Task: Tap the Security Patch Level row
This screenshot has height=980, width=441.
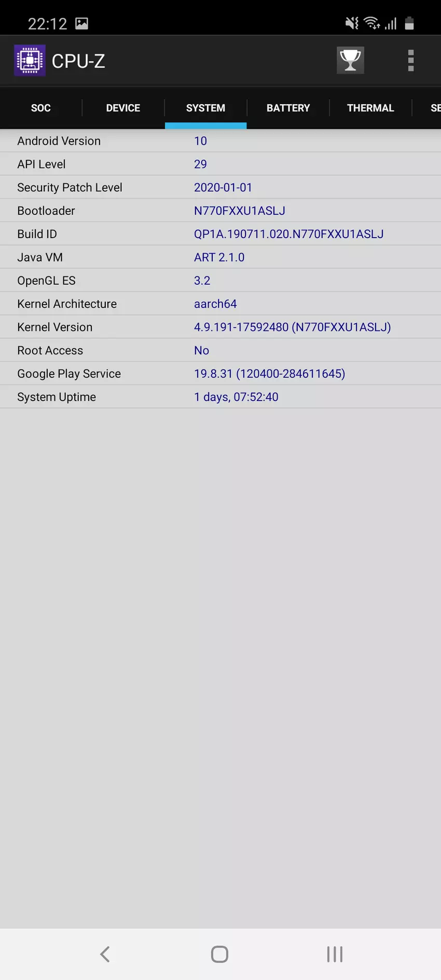Action: coord(220,187)
